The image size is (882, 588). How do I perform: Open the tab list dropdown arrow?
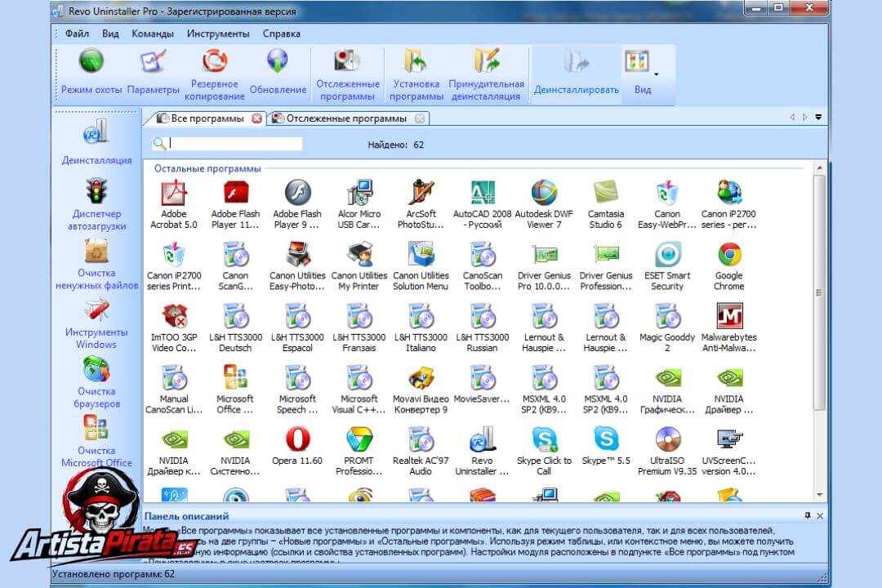818,118
